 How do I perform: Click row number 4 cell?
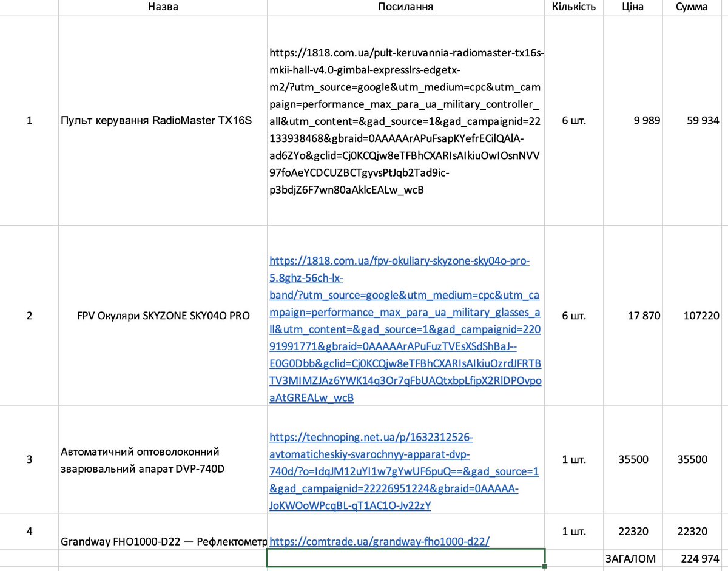point(30,531)
